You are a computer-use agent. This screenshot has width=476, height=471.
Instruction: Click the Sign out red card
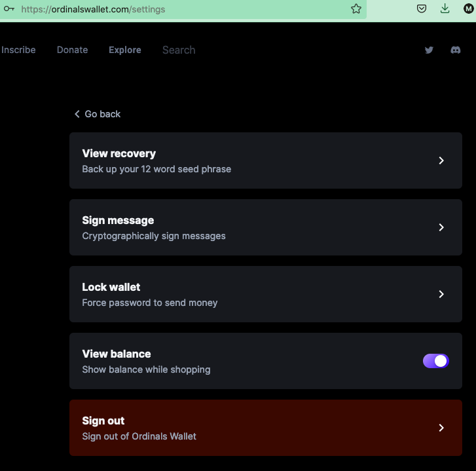pos(266,428)
